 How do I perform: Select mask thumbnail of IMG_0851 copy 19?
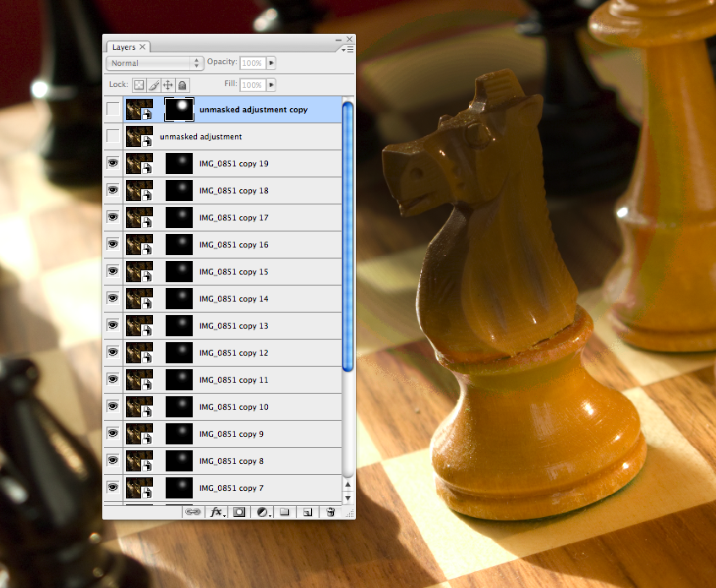click(179, 163)
